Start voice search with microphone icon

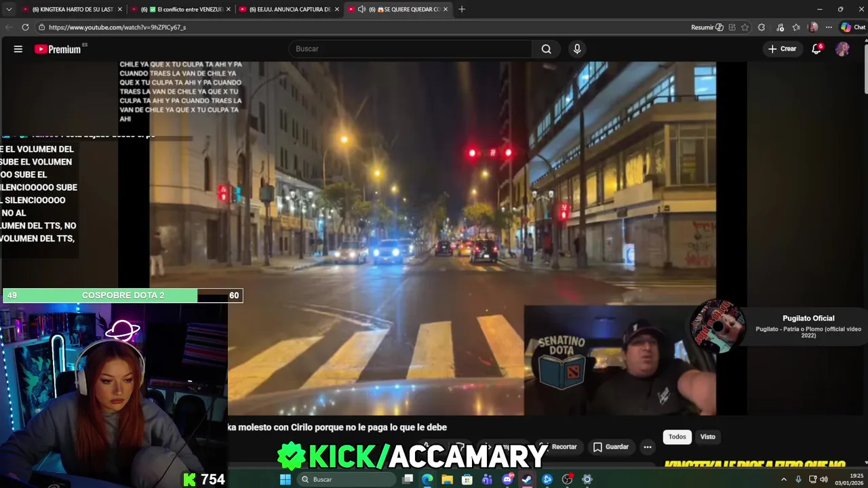pos(577,49)
